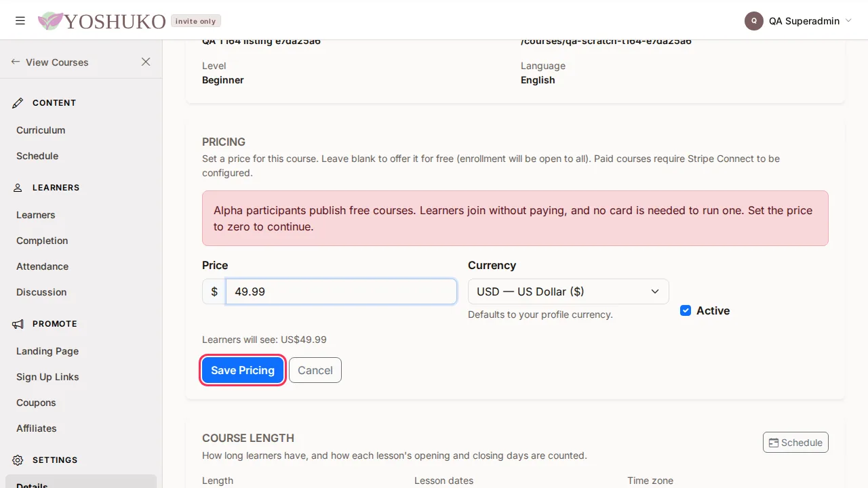Open Completion in the sidebar
868x488 pixels.
pos(42,241)
